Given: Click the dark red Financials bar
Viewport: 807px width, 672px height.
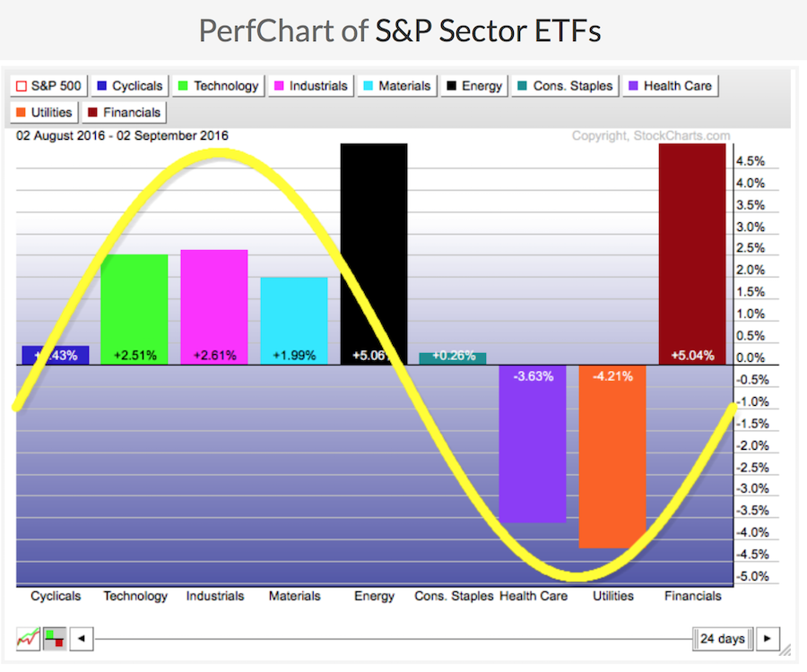Looking at the screenshot, I should point(691,251).
